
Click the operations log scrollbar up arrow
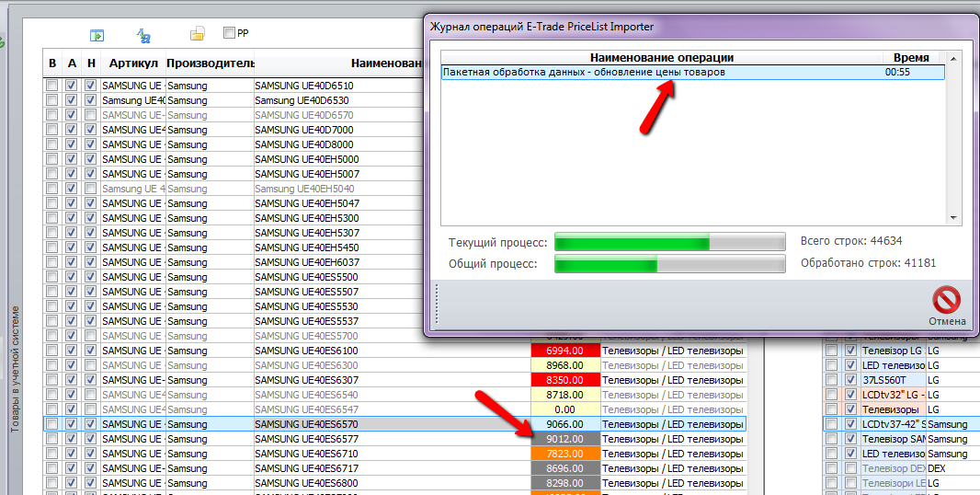tap(953, 59)
